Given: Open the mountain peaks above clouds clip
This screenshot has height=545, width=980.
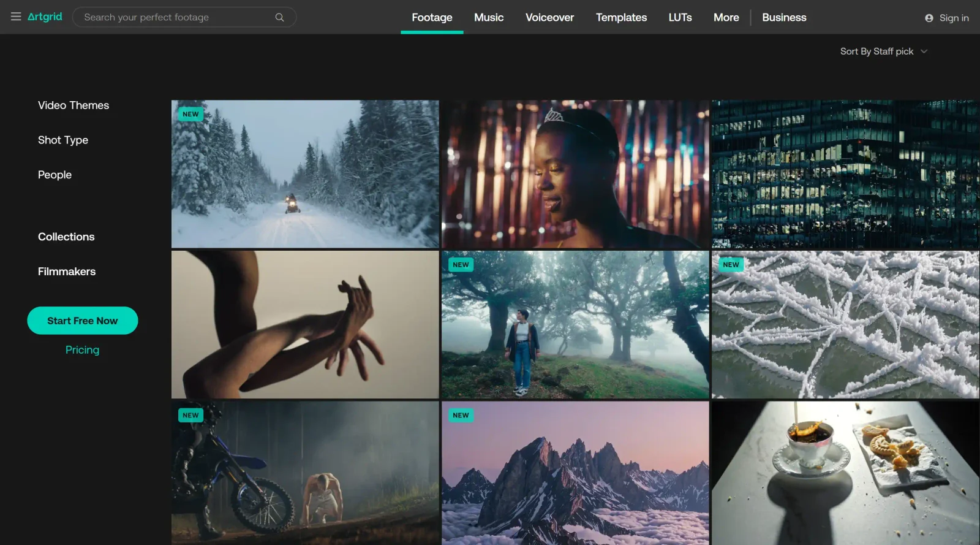Looking at the screenshot, I should (575, 473).
